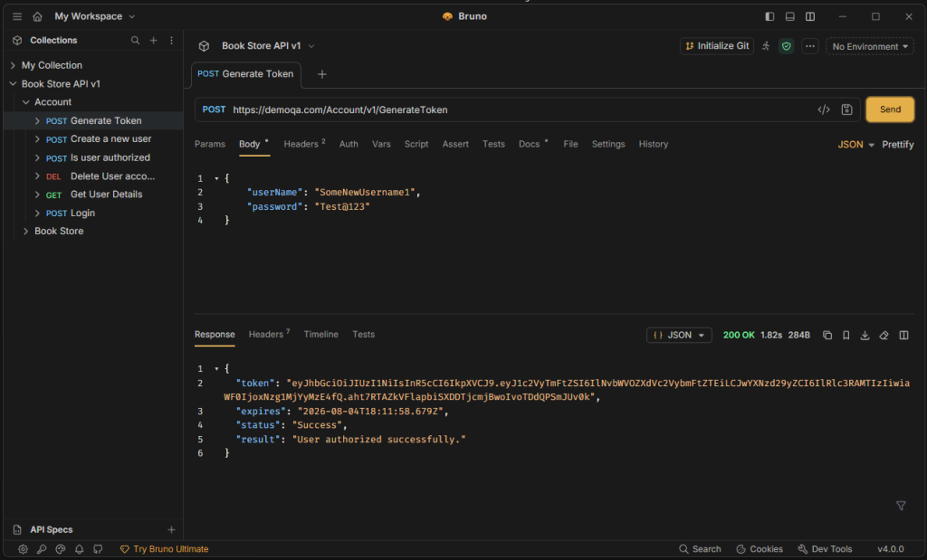Open Book Store API v1 header dropdown
Image resolution: width=927 pixels, height=560 pixels.
click(x=268, y=46)
